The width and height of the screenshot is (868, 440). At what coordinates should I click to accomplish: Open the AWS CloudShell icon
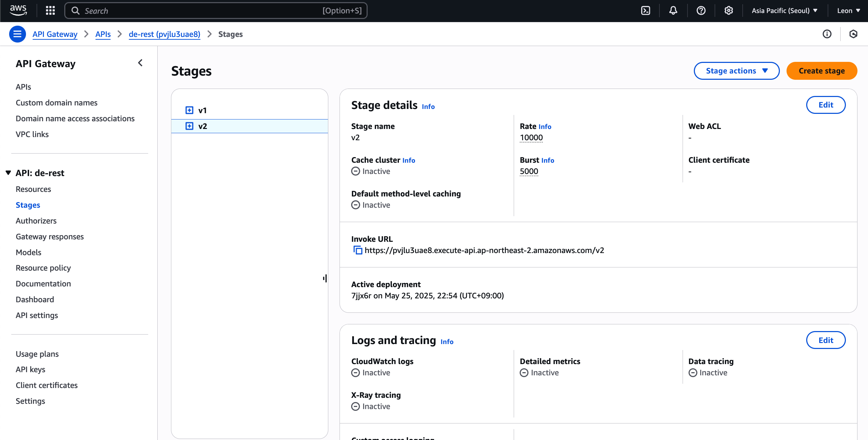[x=645, y=11]
